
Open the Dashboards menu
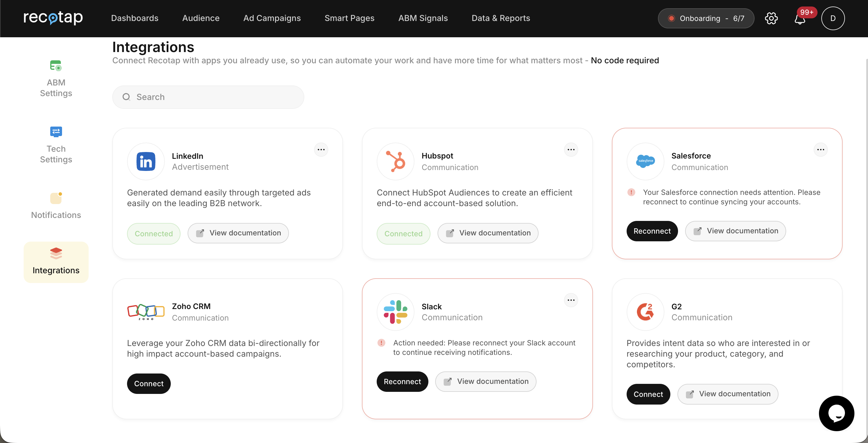tap(135, 18)
